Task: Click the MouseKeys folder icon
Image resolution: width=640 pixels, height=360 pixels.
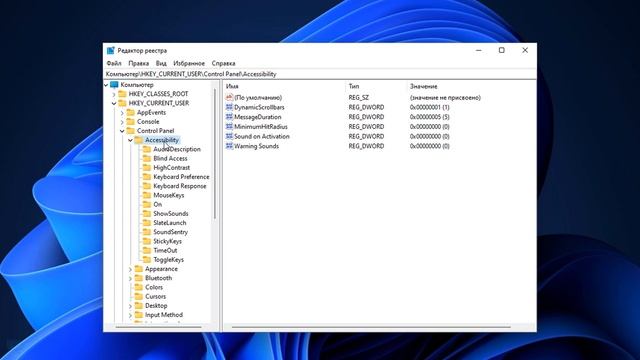Action: click(x=147, y=195)
